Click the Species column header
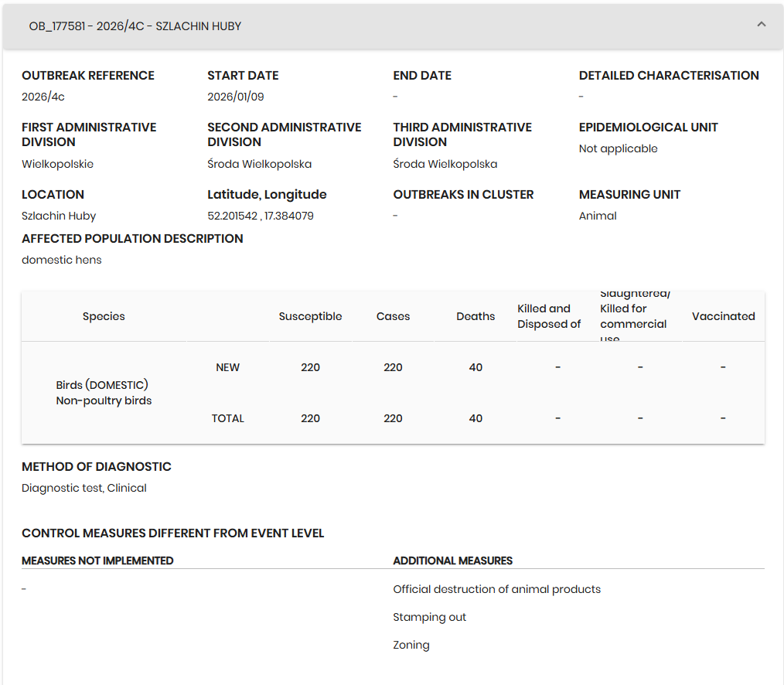 [104, 316]
